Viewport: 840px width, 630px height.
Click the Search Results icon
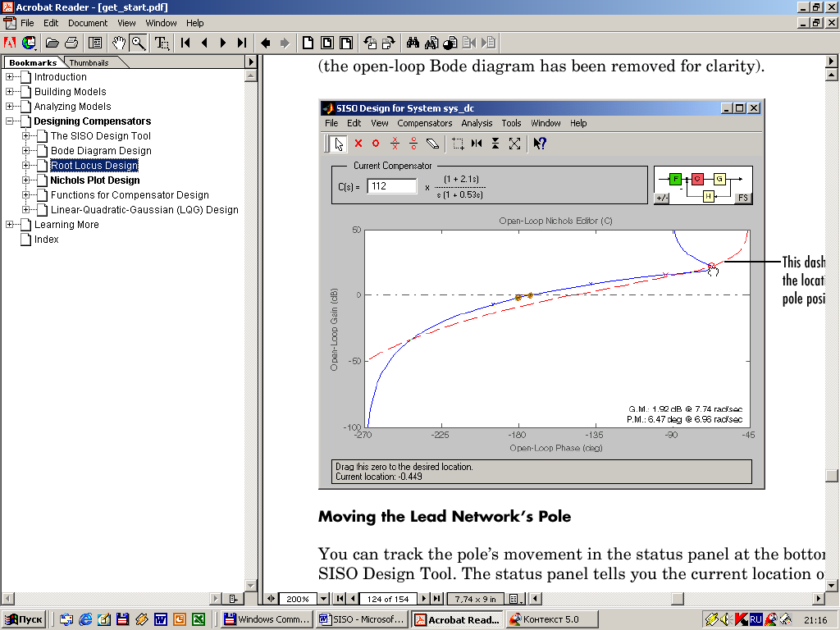(450, 43)
